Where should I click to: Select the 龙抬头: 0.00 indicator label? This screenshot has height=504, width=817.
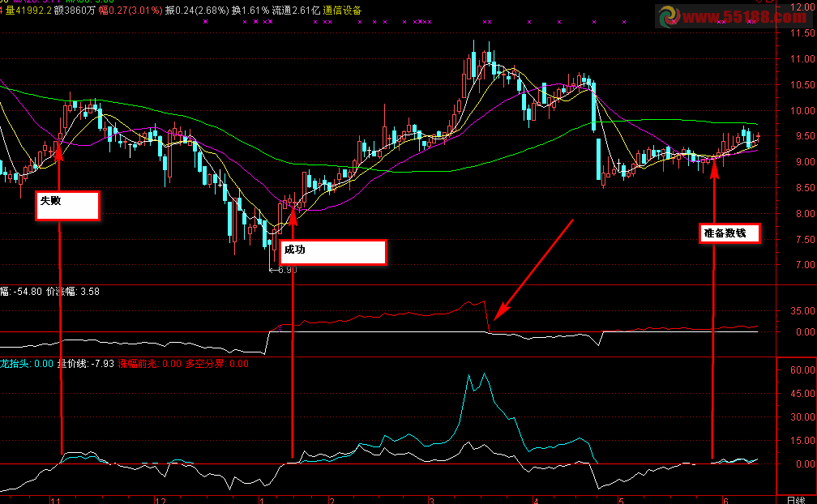[x=27, y=364]
